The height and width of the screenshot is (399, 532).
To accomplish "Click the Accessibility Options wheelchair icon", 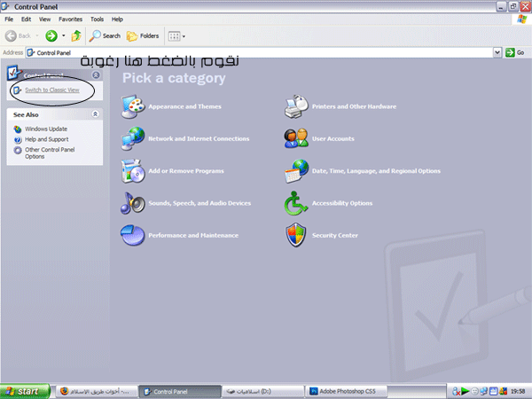I will [x=296, y=203].
